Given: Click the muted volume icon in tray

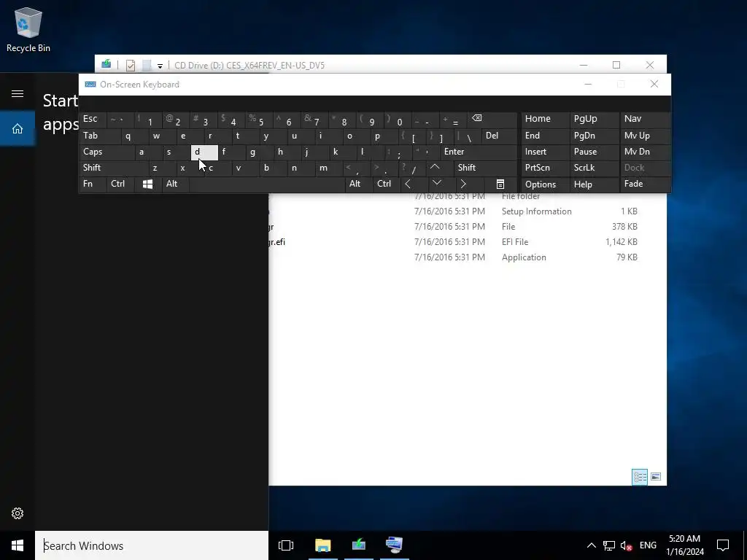Looking at the screenshot, I should pos(626,545).
